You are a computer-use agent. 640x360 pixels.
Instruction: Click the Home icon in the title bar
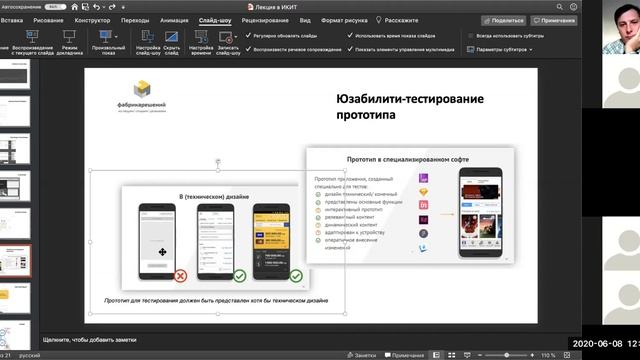(74, 7)
